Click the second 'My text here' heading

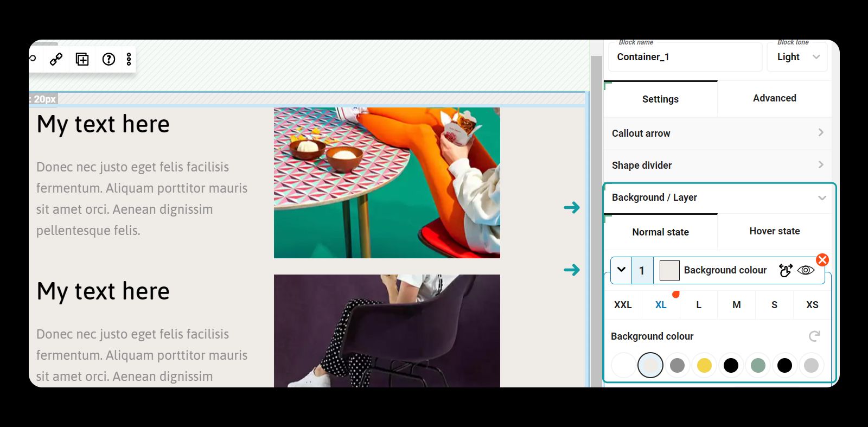click(x=103, y=291)
